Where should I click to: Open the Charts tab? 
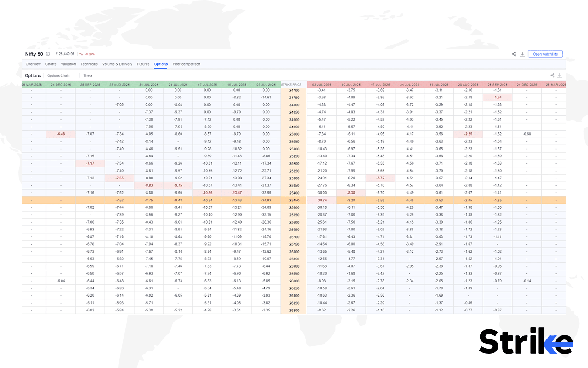pos(51,64)
